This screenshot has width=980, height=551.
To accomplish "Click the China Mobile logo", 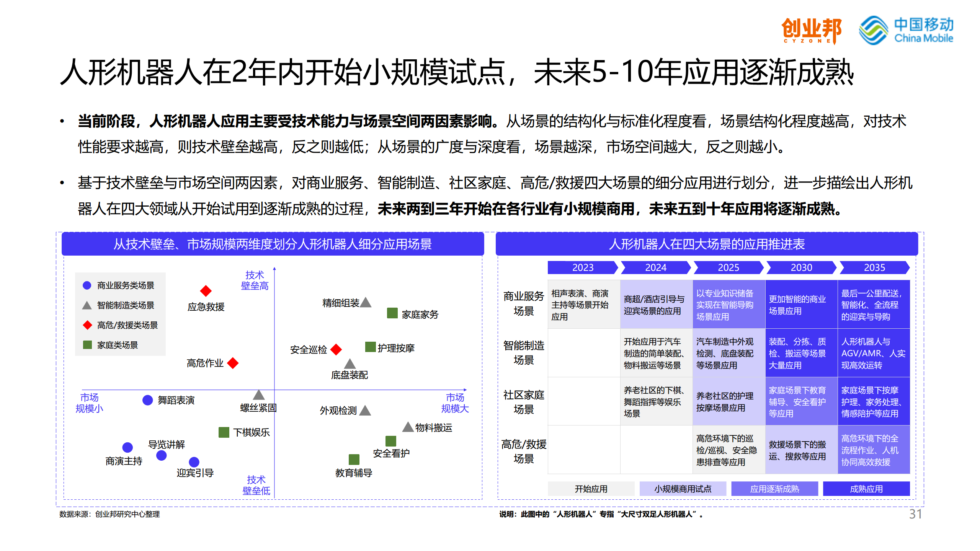I will 906,30.
